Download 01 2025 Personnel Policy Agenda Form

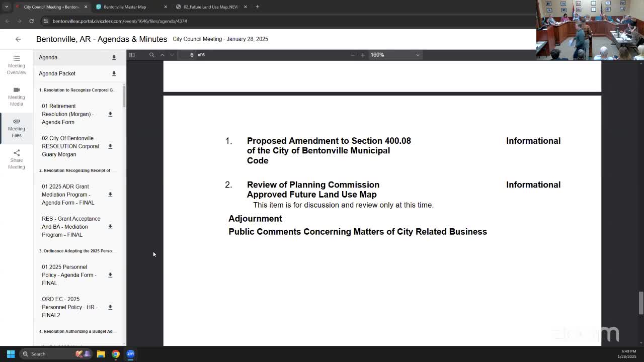point(110,275)
